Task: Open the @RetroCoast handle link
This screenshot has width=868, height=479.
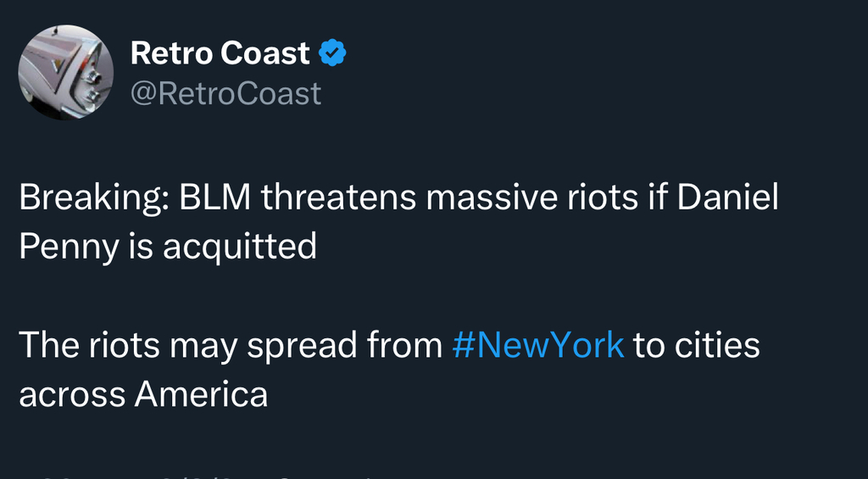Action: click(x=225, y=93)
